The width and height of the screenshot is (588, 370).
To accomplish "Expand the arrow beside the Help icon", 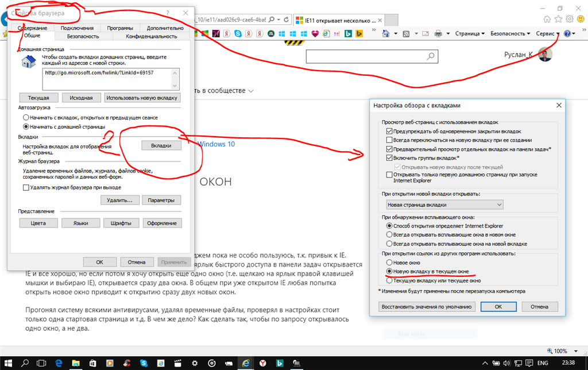I will [574, 34].
